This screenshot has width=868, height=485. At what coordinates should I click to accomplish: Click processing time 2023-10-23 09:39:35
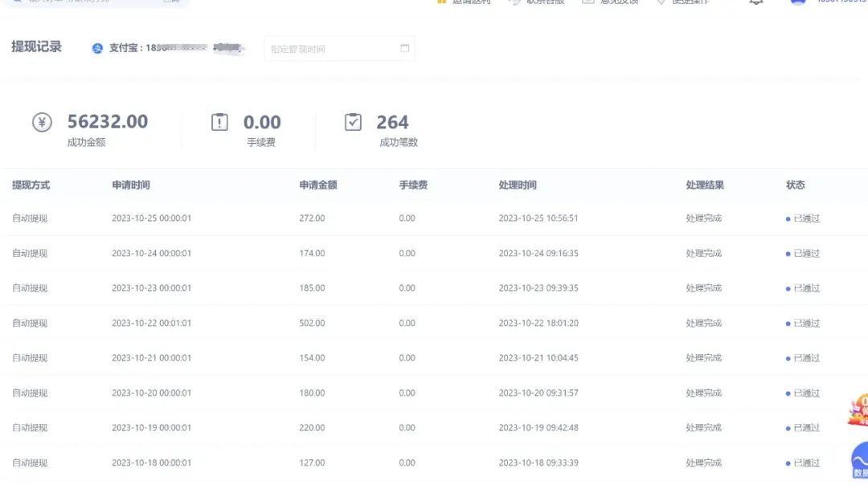(538, 288)
